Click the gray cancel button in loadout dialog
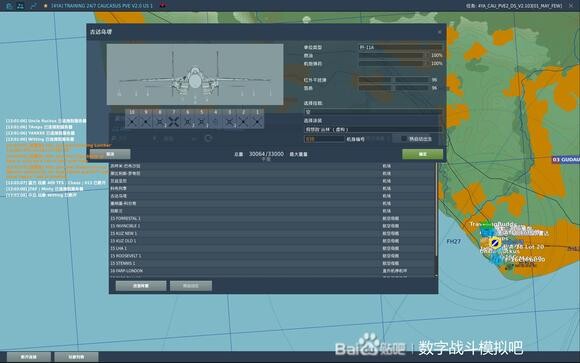The height and width of the screenshot is (363, 580). point(110,154)
